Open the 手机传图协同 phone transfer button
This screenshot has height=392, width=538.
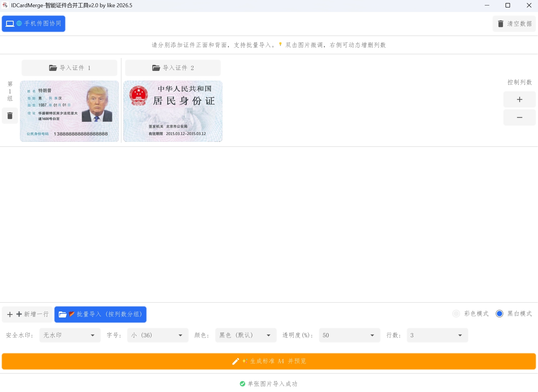tap(33, 23)
